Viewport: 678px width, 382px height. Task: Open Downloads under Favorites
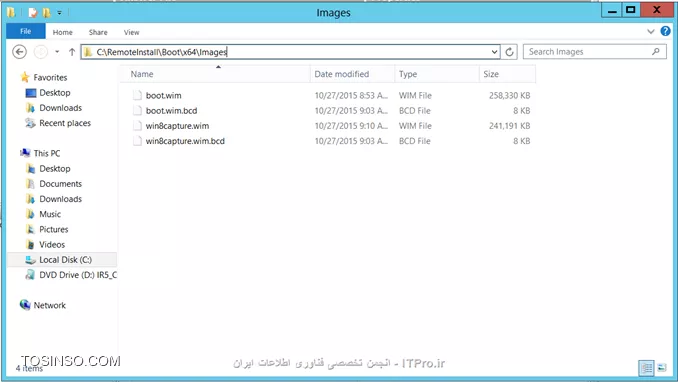pos(61,108)
